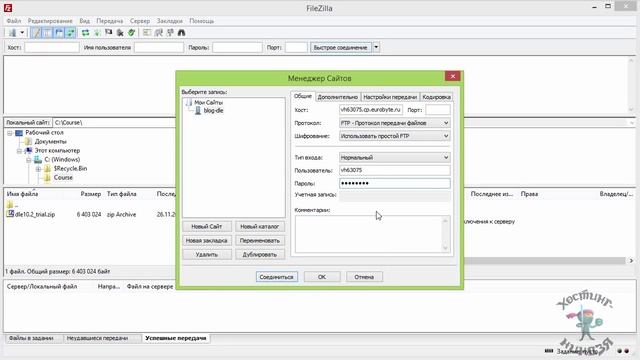640x360 pixels.
Task: Click the Новая закладка button
Action: point(207,240)
